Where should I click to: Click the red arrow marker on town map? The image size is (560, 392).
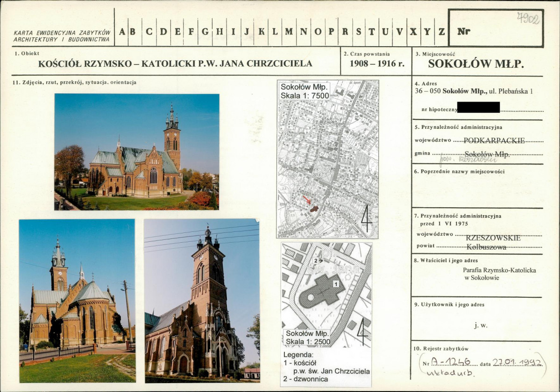307,200
